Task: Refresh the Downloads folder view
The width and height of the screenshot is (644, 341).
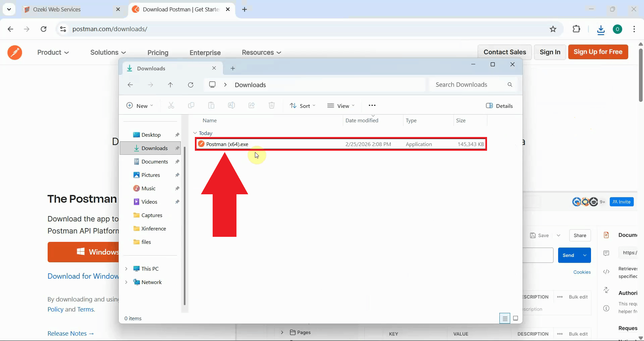Action: 191,85
